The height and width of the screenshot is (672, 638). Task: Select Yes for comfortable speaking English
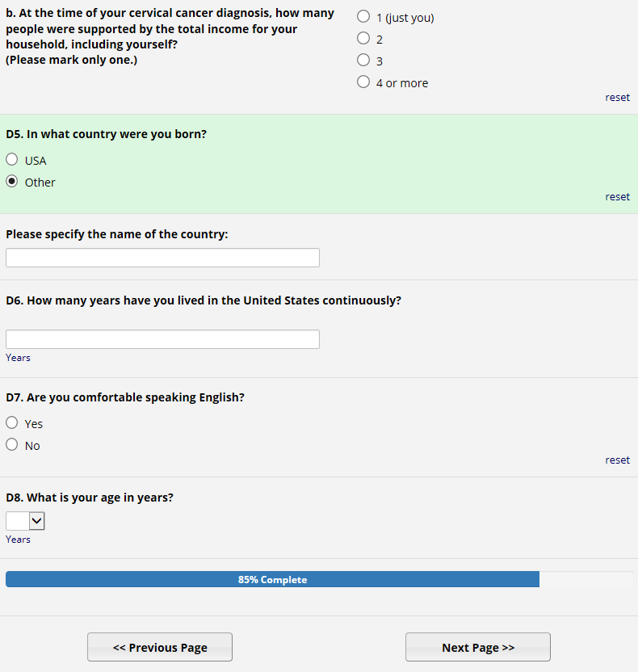click(x=12, y=423)
